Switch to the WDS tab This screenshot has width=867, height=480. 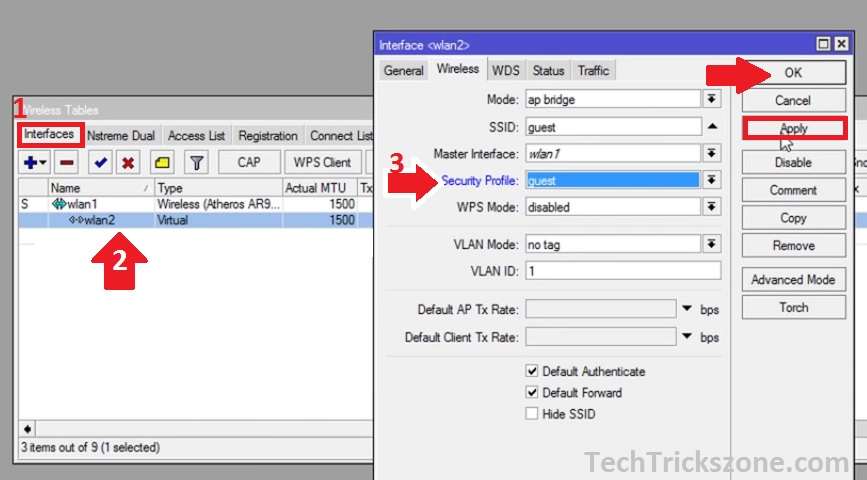coord(506,70)
